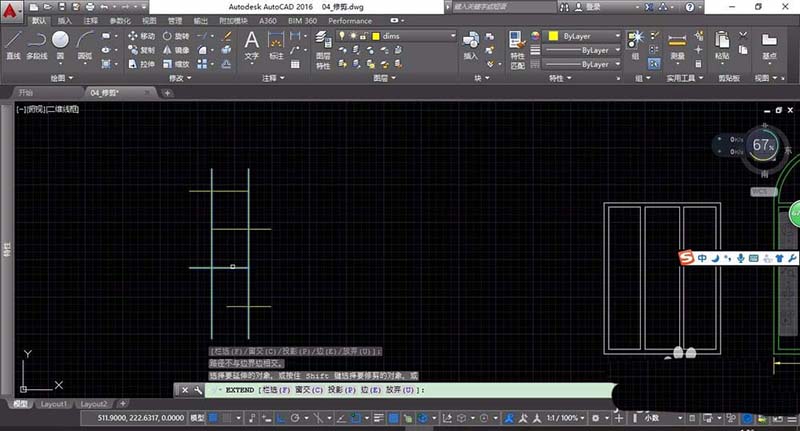Click the Measure (测量) utility tool
The height and width of the screenshot is (431, 800).
677,42
